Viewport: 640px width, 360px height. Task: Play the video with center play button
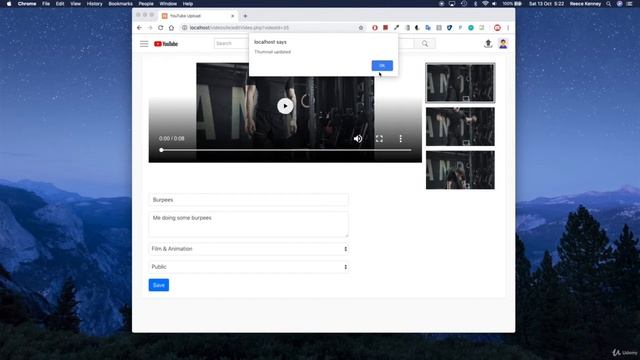(285, 106)
